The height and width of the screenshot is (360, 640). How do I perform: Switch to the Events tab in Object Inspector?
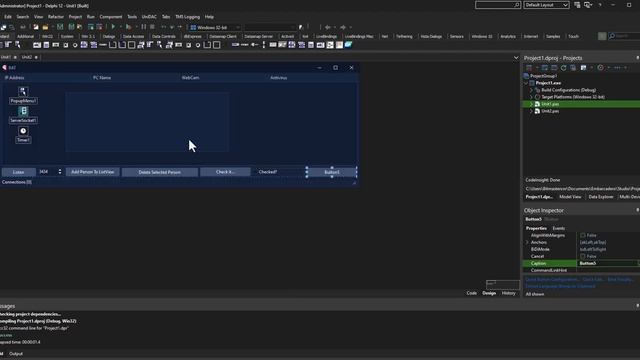559,228
